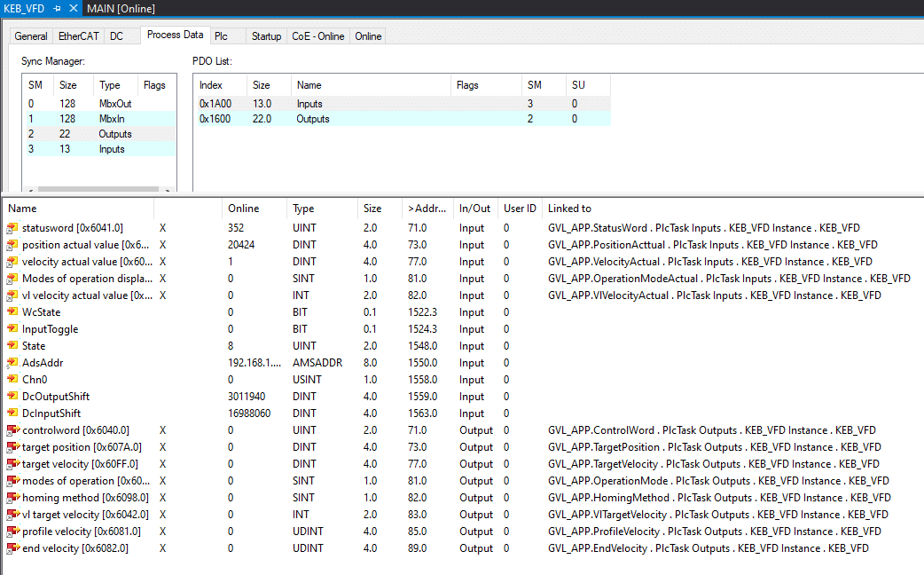Click the vl velocity actual value variable icon
Screen dimensions: 924x575
12,295
